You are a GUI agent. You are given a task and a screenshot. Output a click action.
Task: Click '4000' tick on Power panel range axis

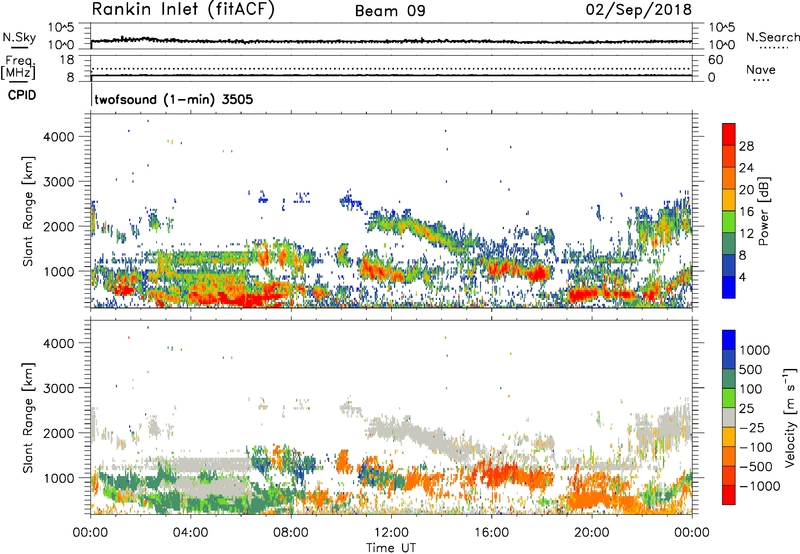click(x=59, y=137)
